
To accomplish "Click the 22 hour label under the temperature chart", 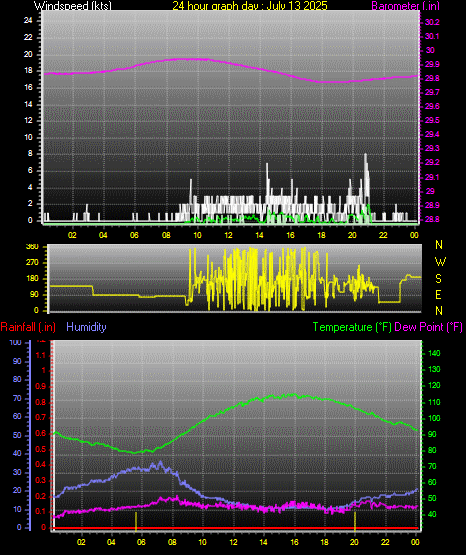I will 385,542.
